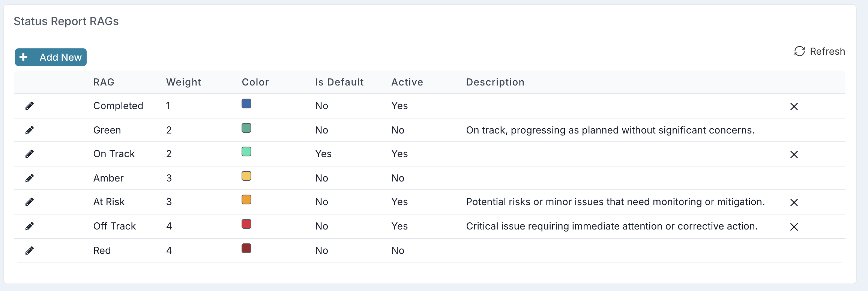The width and height of the screenshot is (868, 291).
Task: Click the X for Off Track
Action: [794, 227]
